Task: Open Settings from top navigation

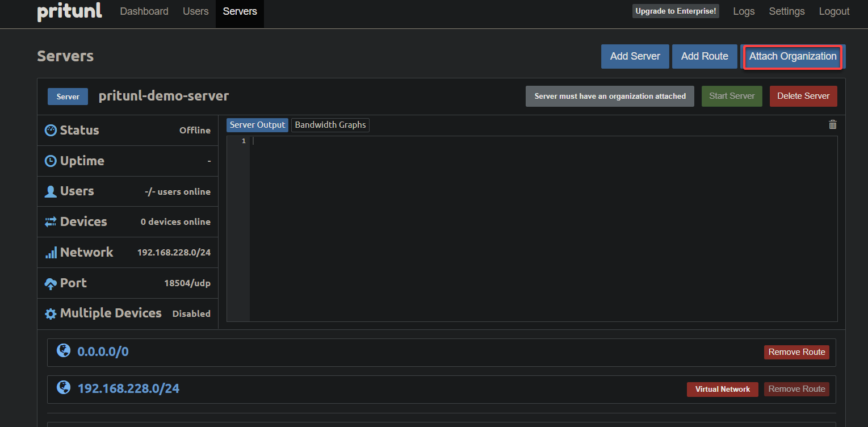Action: click(787, 11)
